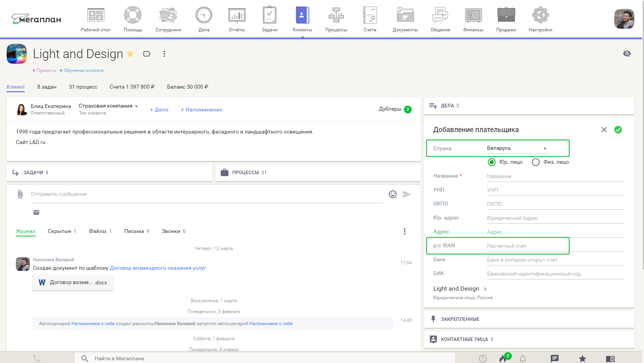Image resolution: width=644 pixels, height=363 pixels.
Task: Expand the КОНТАКТНЫЕ ЛИЦА 3 block
Action: [529, 339]
